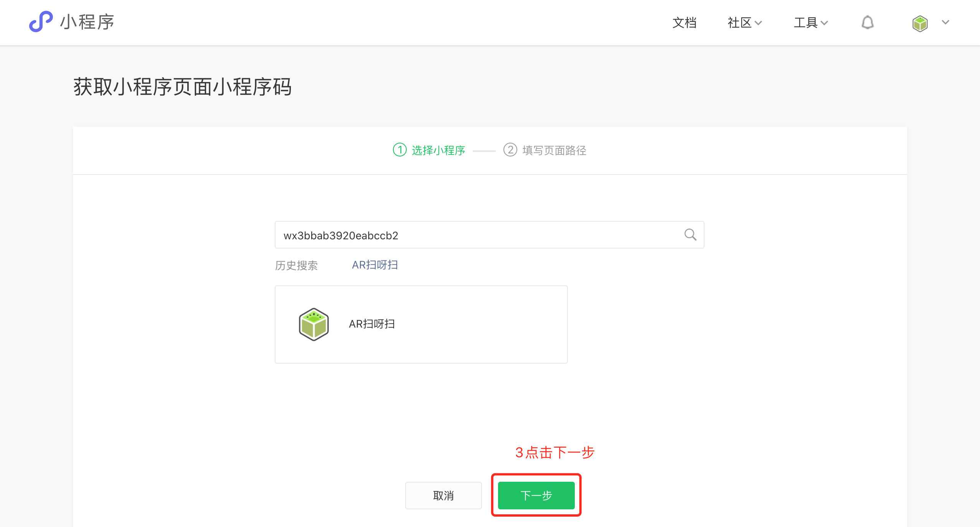The image size is (980, 527).
Task: Open the account dropdown chevron
Action: tap(945, 23)
